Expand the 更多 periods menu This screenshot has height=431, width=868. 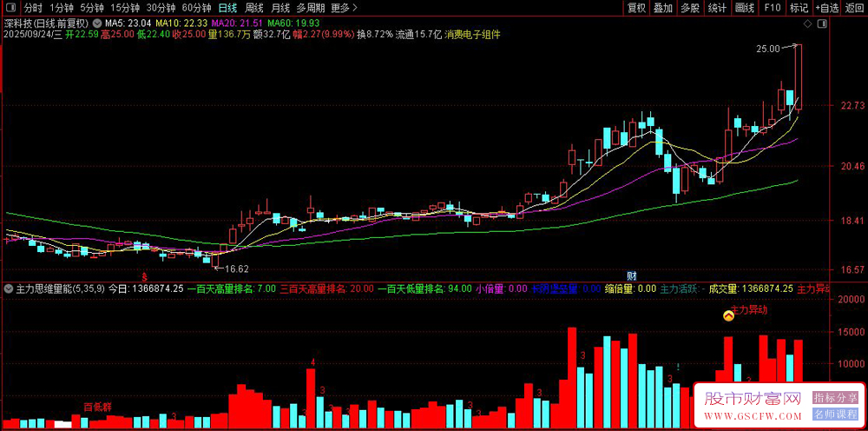344,8
